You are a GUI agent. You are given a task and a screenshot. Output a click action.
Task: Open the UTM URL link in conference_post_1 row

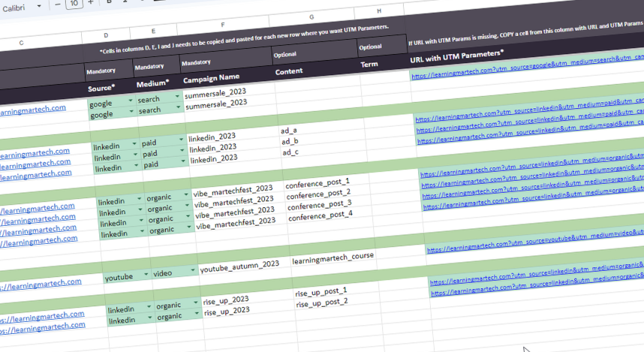[x=532, y=164]
